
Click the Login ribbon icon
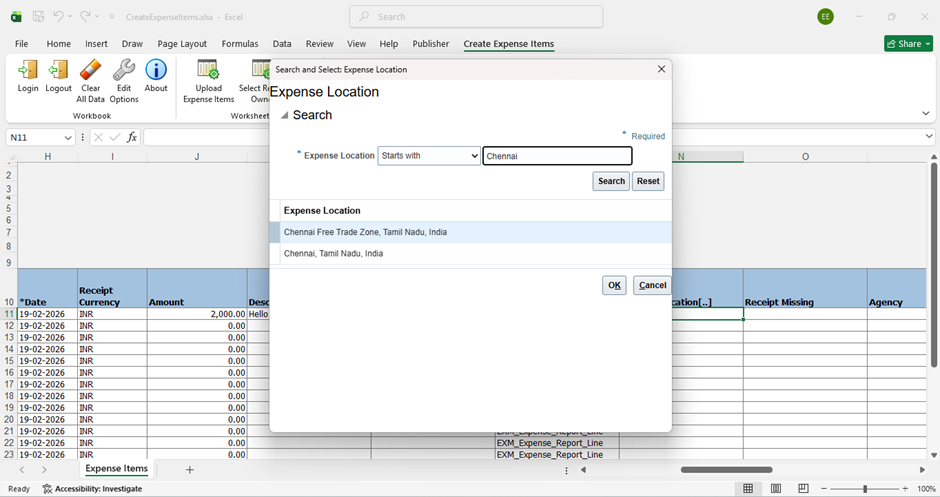pyautogui.click(x=28, y=70)
